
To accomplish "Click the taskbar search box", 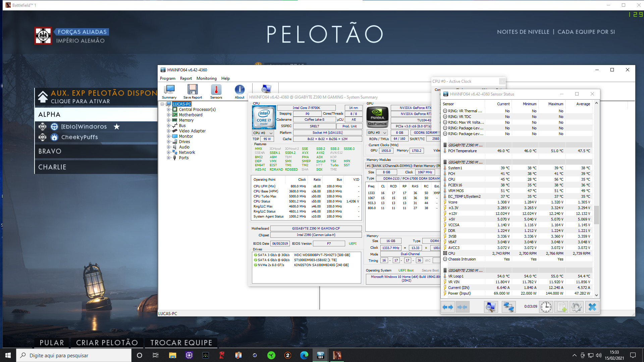I will [74, 355].
